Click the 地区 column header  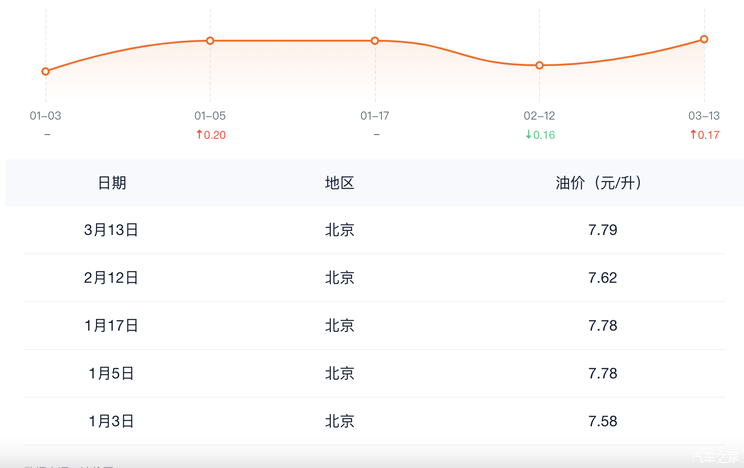click(340, 183)
